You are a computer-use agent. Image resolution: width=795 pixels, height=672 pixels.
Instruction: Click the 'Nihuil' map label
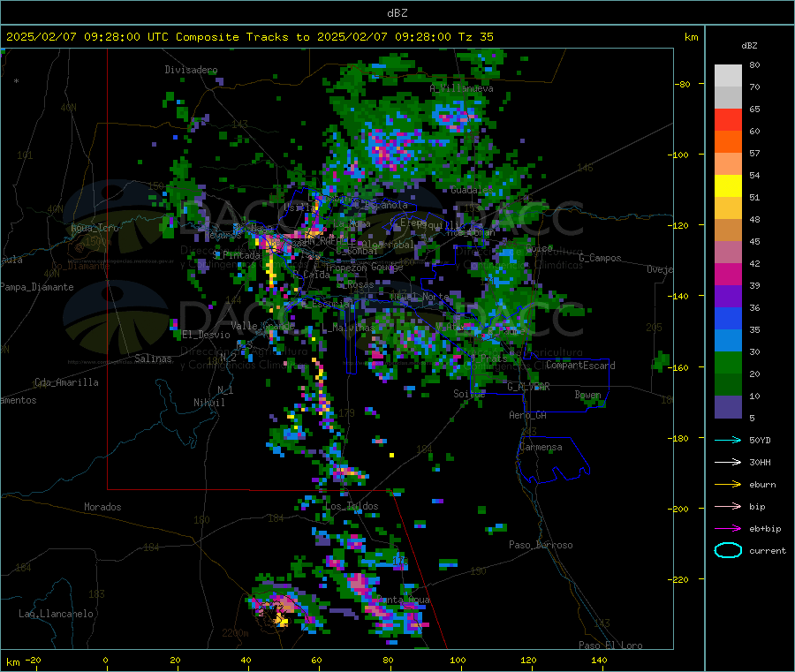208,403
